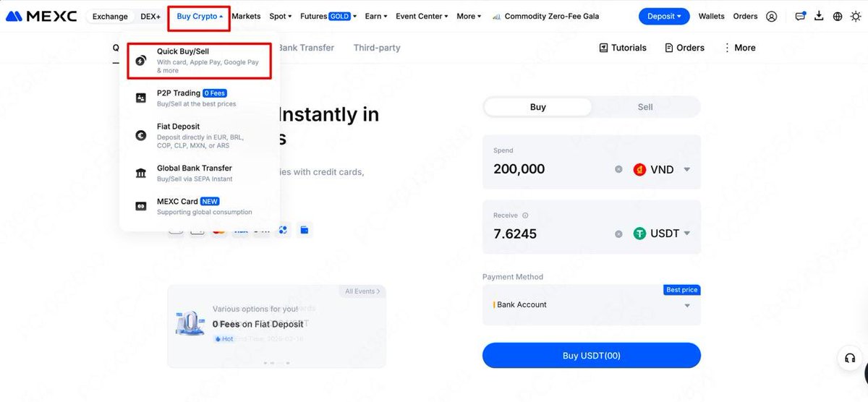Screen dimensions: 868x402
Task: Open the USDT currency dropdown arrow
Action: [686, 234]
